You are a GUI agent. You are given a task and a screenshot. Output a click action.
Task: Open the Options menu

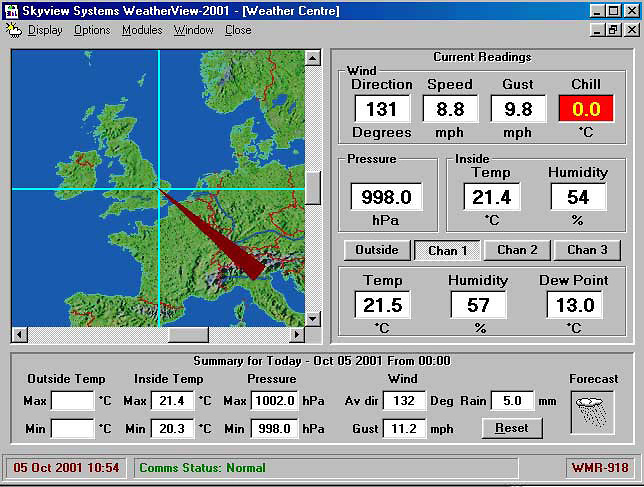pyautogui.click(x=92, y=30)
